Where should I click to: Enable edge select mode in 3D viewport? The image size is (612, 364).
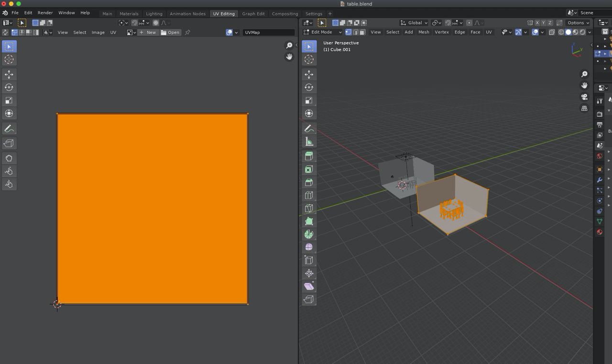(355, 32)
